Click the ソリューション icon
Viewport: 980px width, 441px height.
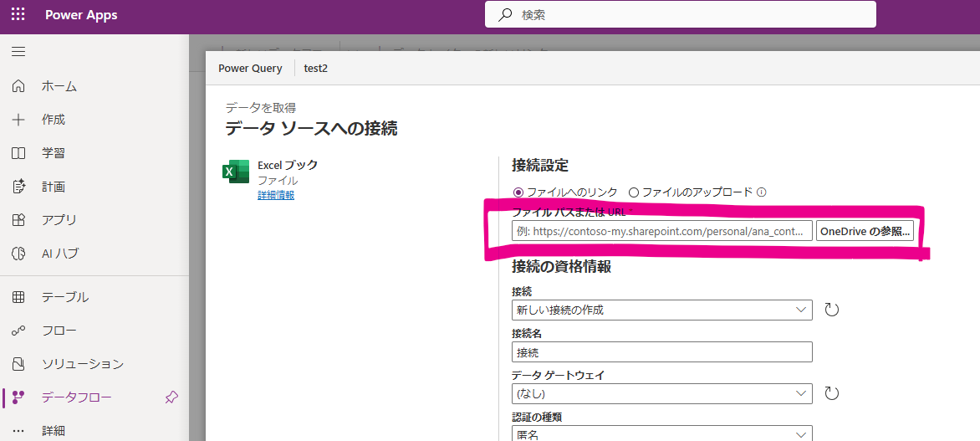click(x=18, y=364)
